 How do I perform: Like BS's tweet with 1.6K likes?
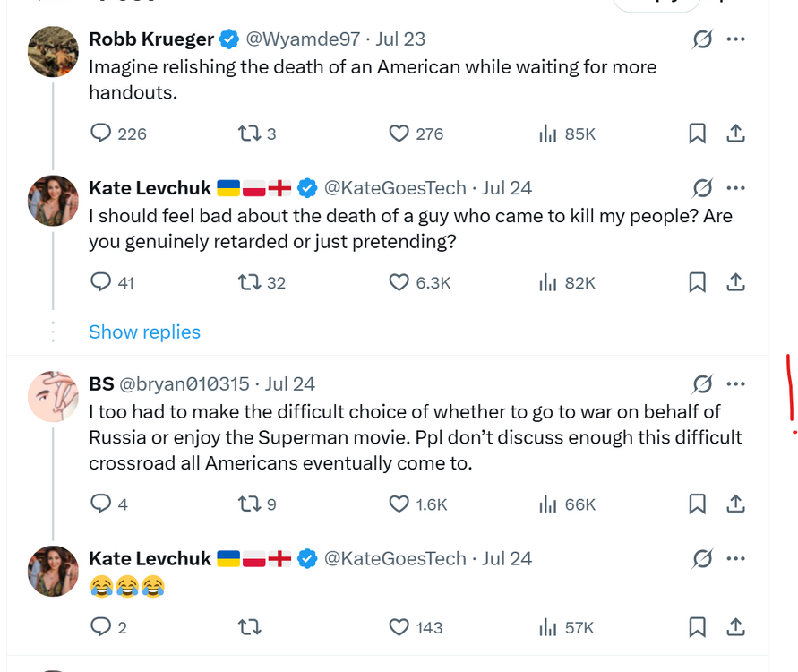point(399,504)
